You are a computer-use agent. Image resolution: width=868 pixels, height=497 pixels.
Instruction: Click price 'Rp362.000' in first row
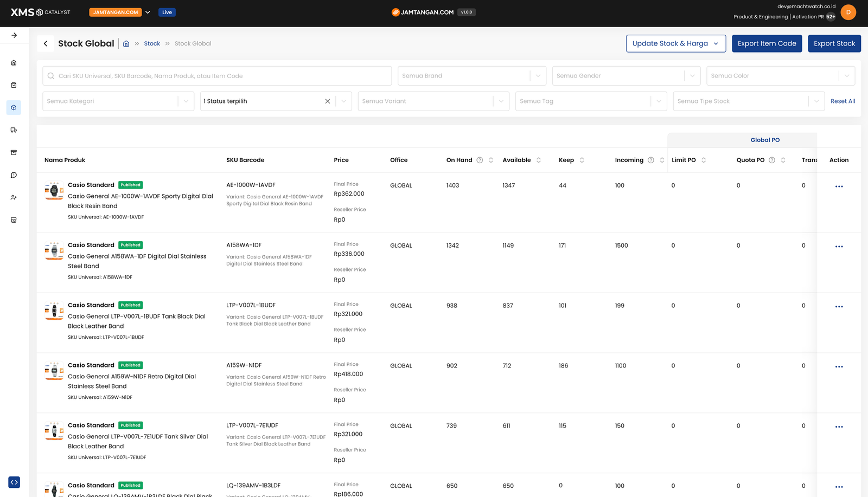(x=349, y=194)
